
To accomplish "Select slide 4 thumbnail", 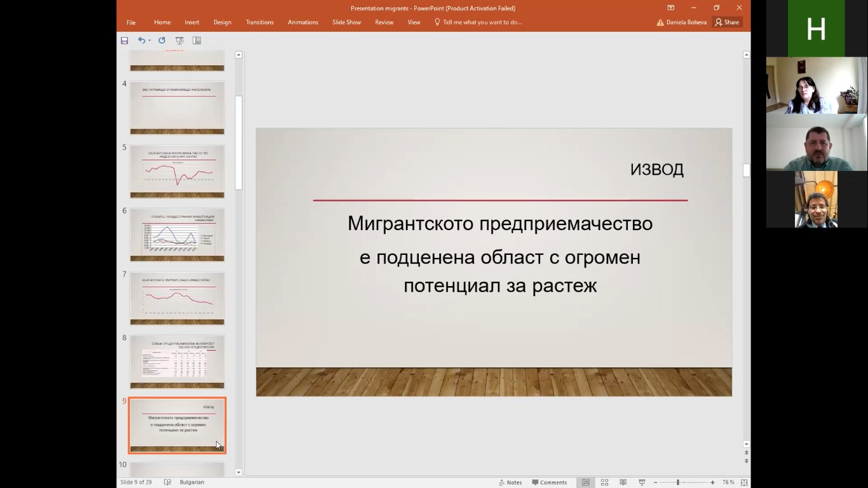I will (177, 108).
